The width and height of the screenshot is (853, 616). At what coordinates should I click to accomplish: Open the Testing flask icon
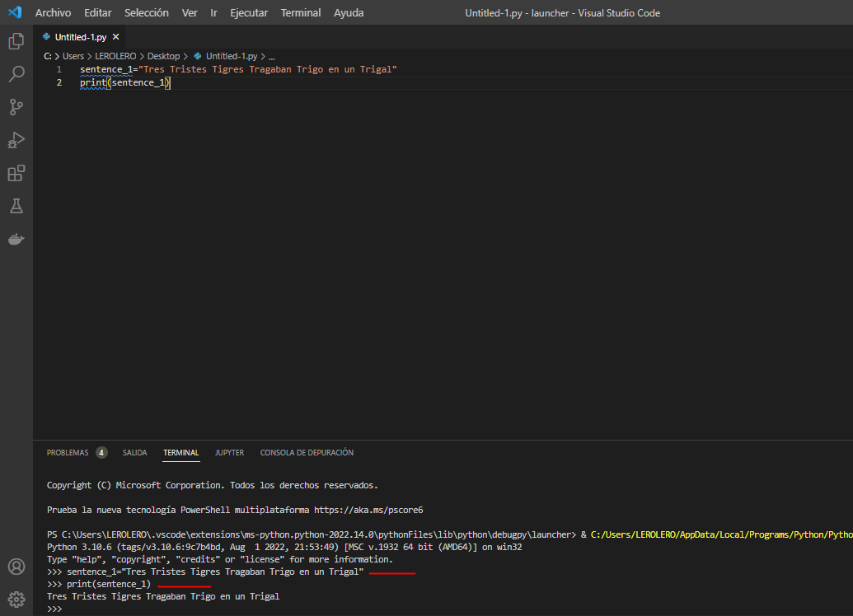pos(16,206)
